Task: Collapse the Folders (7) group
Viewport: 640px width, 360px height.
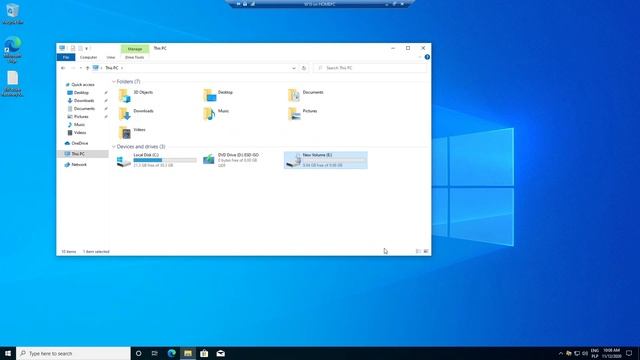Action: pyautogui.click(x=114, y=82)
